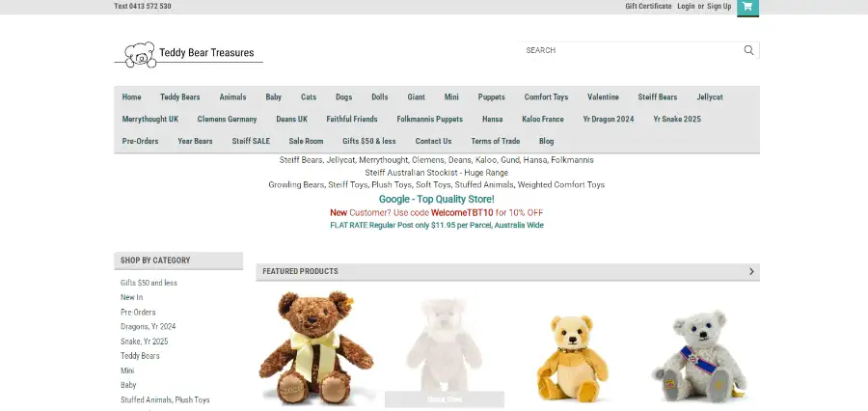Click WelcomeTBT10 discount code text

pos(462,212)
